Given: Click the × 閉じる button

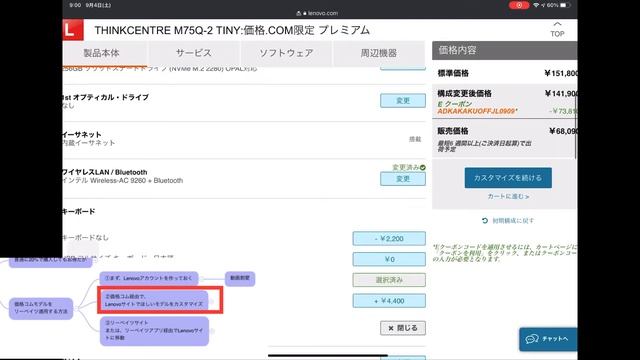Looking at the screenshot, I should 403,328.
